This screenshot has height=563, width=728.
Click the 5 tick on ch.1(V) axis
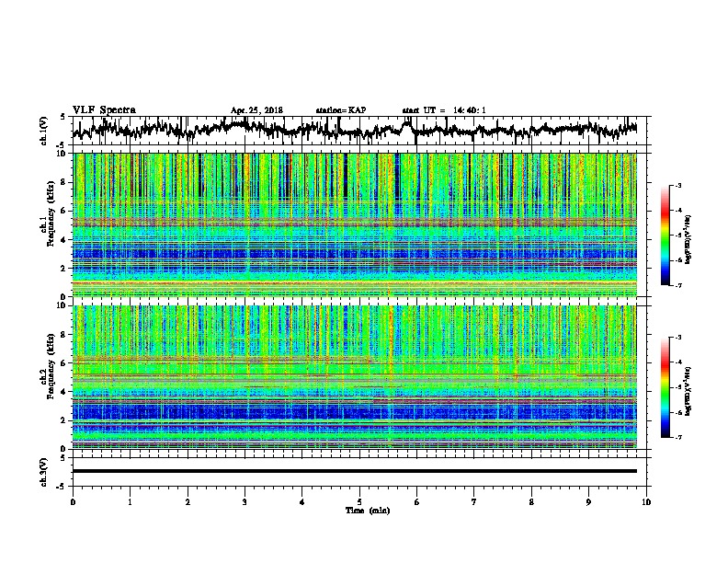pyautogui.click(x=63, y=117)
